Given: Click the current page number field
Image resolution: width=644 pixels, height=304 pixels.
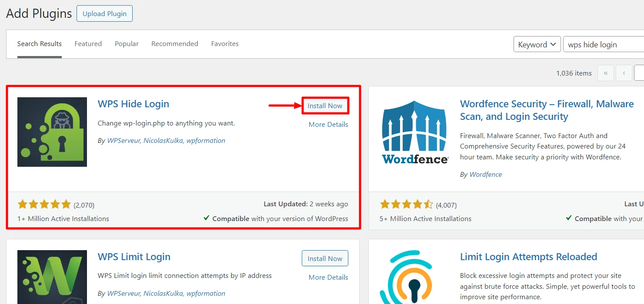Looking at the screenshot, I should click(x=639, y=73).
